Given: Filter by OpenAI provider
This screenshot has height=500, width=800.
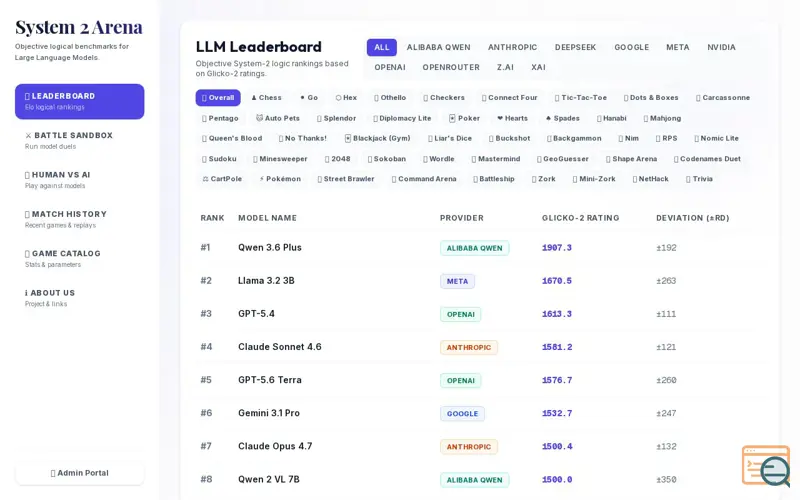Looking at the screenshot, I should [x=390, y=67].
